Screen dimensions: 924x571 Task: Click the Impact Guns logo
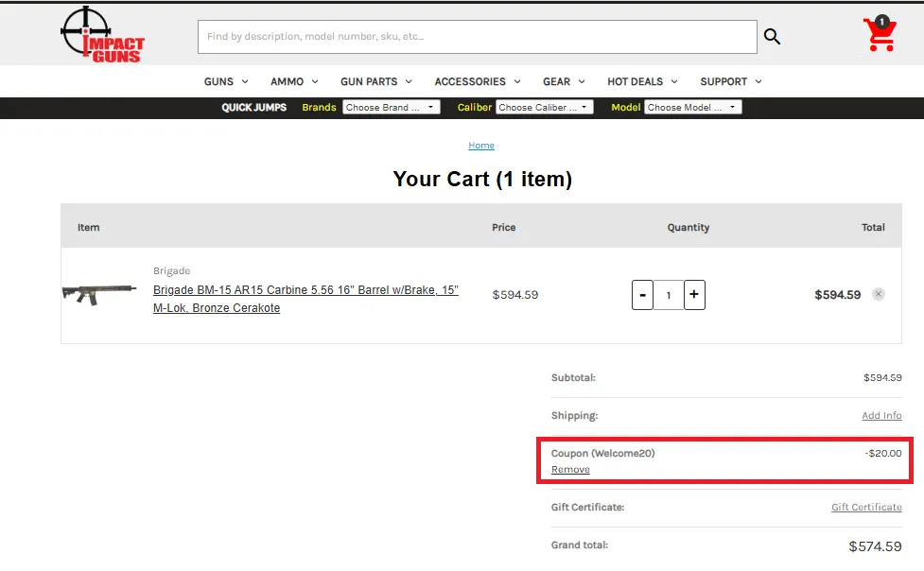tap(102, 34)
